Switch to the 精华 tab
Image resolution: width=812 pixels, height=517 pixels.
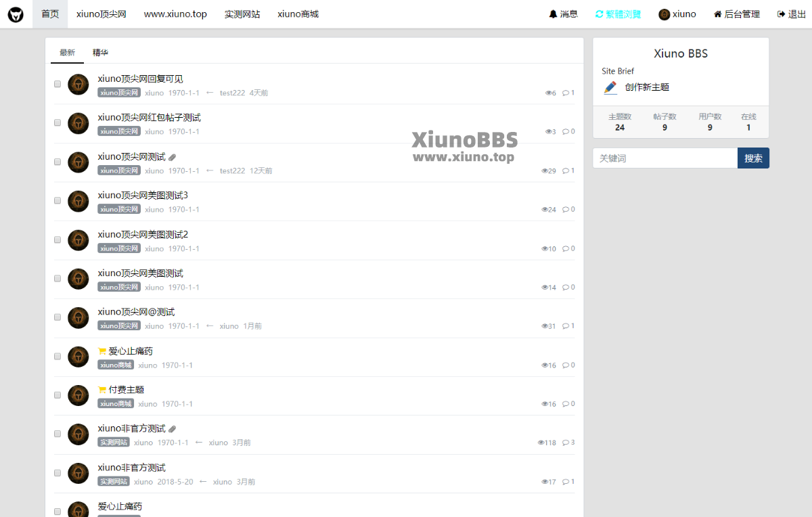pos(100,52)
